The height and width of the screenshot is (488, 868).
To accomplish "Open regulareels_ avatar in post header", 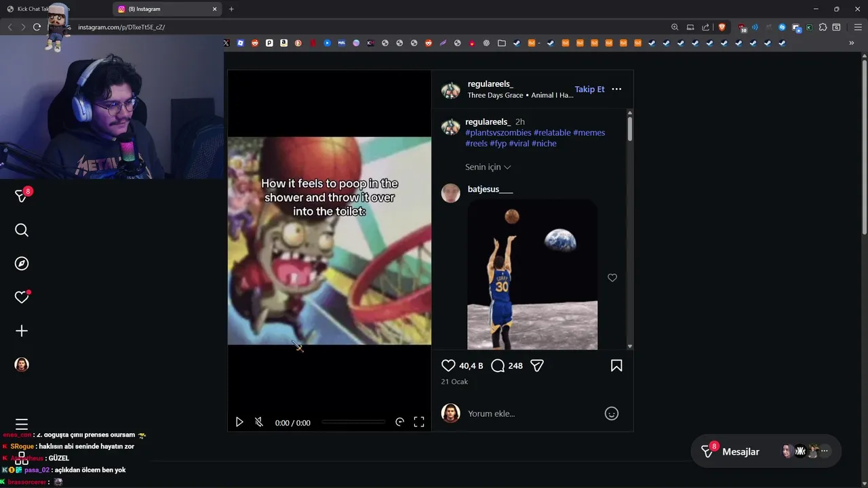I will [451, 90].
